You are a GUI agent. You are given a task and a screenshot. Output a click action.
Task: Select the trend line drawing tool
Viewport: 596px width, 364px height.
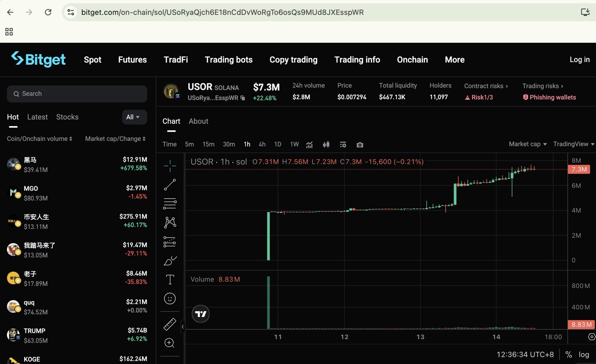(169, 184)
